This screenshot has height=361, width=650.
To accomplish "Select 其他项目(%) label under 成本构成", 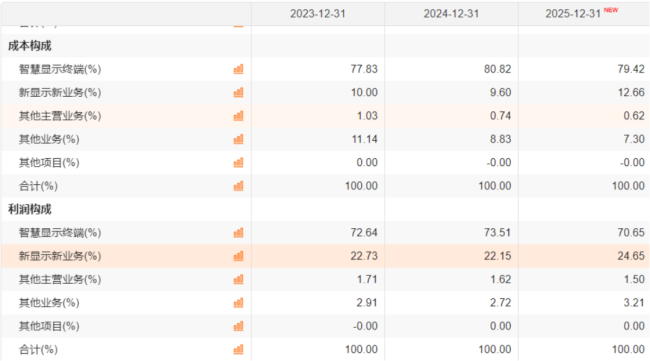I will (x=49, y=162).
